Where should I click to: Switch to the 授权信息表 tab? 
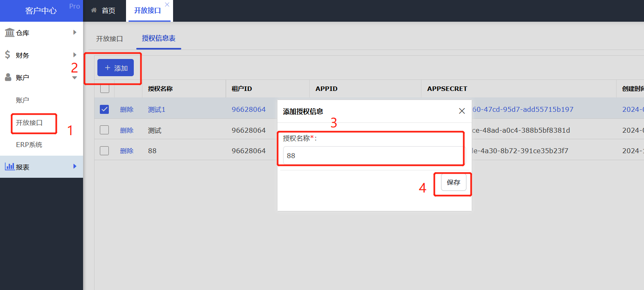(x=158, y=38)
